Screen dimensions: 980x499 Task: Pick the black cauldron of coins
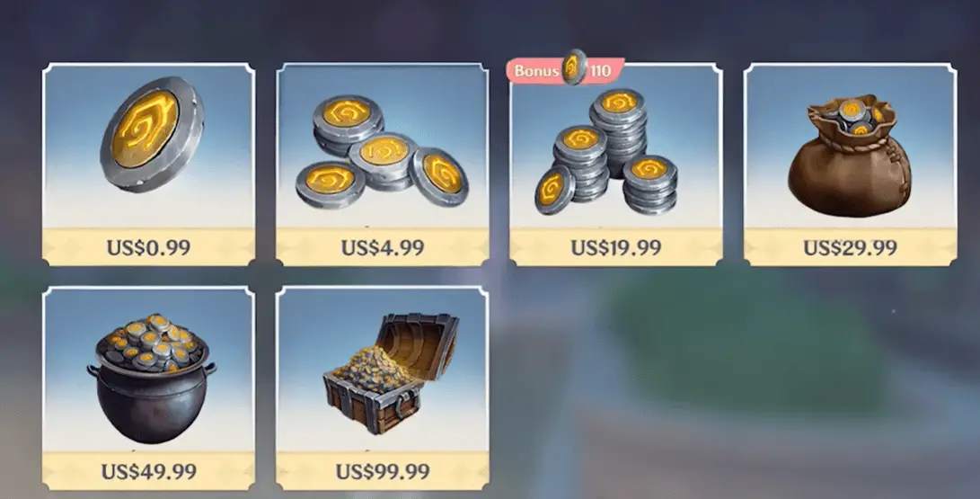(151, 379)
